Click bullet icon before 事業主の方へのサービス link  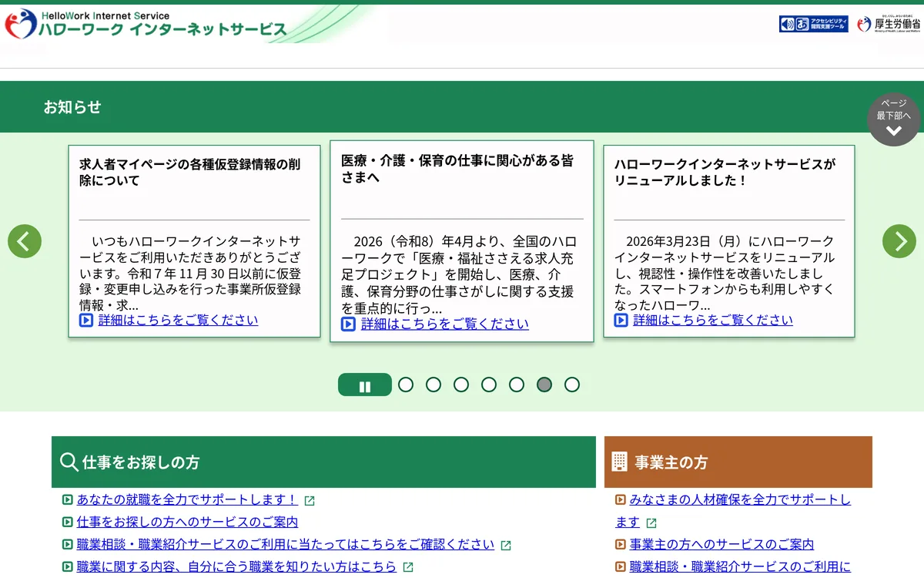coord(621,545)
